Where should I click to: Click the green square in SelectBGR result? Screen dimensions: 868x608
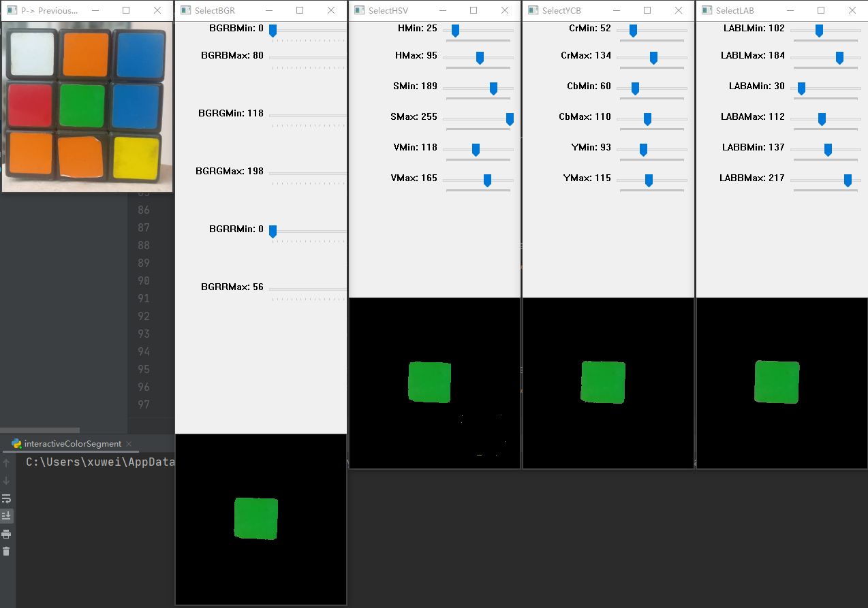(256, 519)
